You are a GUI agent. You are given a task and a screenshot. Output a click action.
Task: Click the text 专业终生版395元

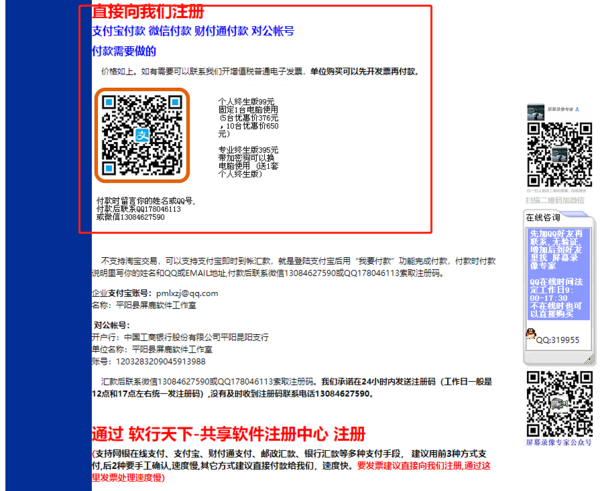pos(248,150)
